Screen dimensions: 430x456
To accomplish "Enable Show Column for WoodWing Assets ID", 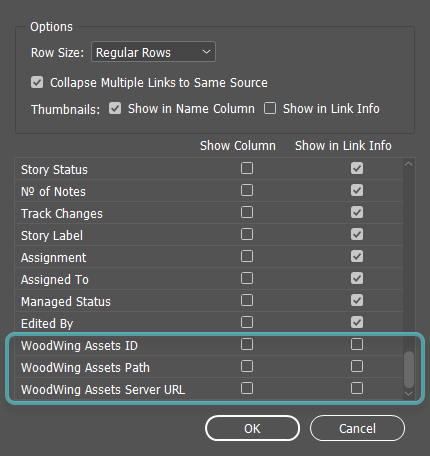I will point(247,344).
